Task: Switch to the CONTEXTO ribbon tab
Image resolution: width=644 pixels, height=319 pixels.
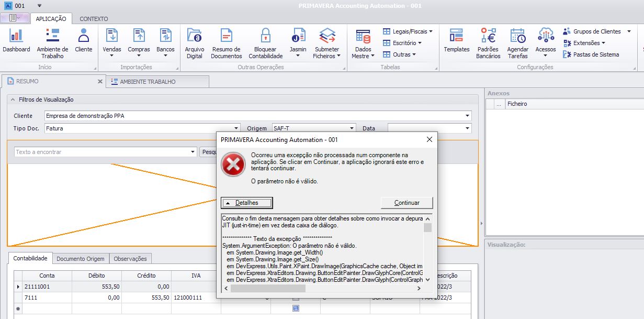Action: [x=94, y=19]
